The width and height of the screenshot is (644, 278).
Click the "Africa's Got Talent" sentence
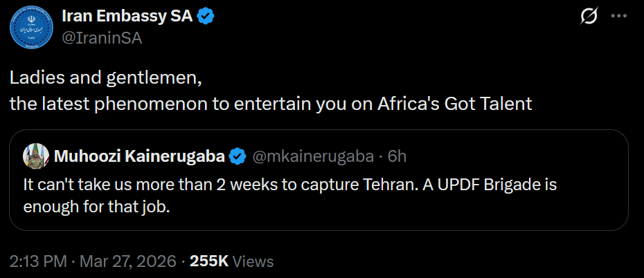[454, 104]
